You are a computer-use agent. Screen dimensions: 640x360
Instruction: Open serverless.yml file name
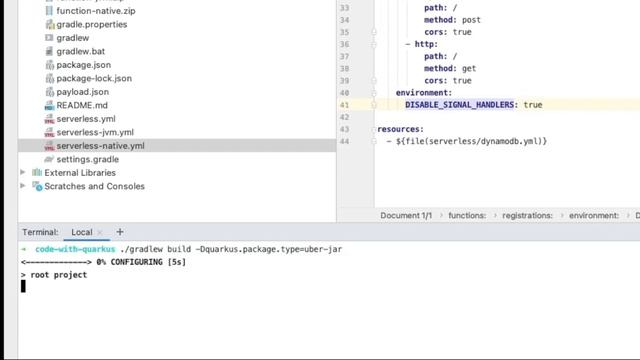coord(86,119)
